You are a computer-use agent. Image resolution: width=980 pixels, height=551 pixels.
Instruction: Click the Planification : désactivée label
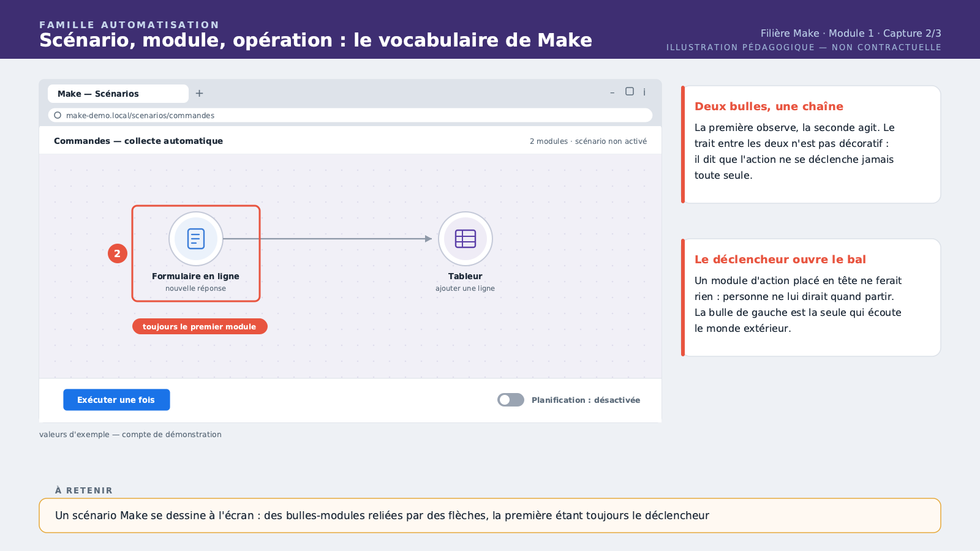point(586,400)
